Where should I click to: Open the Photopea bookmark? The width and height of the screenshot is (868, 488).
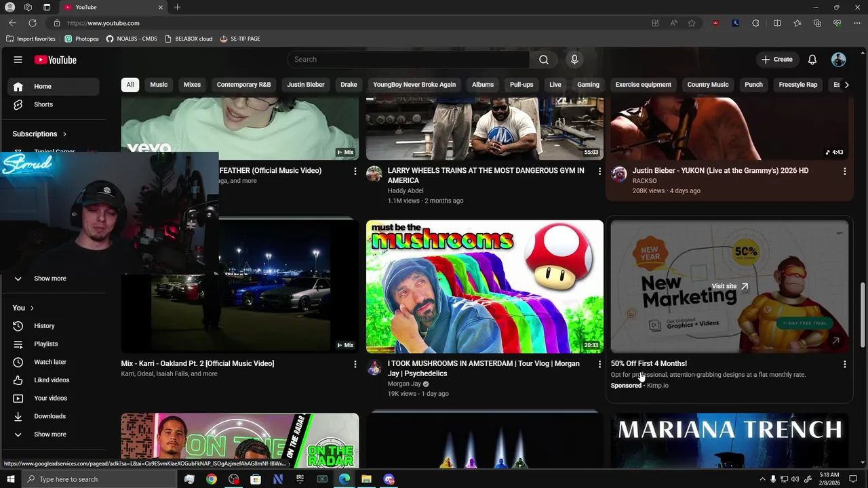click(81, 39)
